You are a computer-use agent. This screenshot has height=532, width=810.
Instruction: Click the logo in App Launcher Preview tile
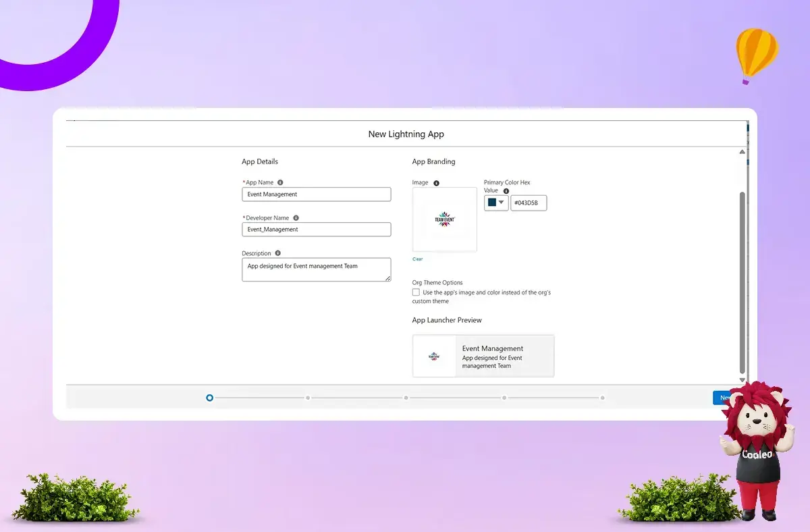[x=434, y=356]
